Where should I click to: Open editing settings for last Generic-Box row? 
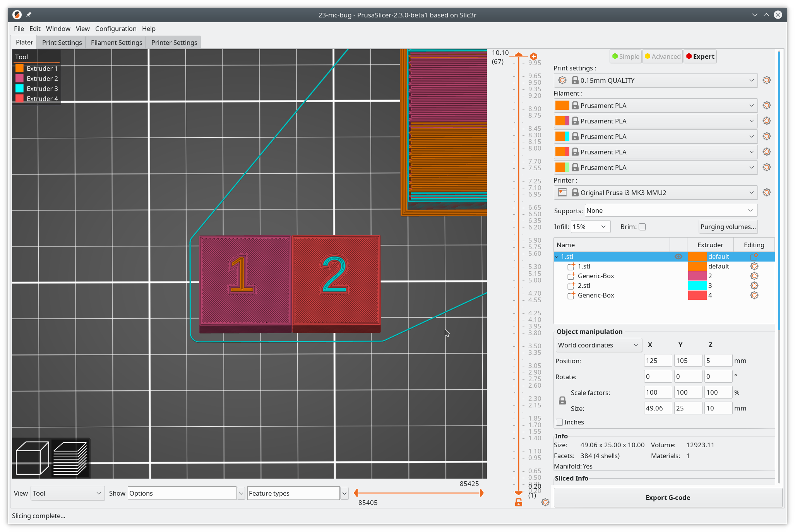754,295
